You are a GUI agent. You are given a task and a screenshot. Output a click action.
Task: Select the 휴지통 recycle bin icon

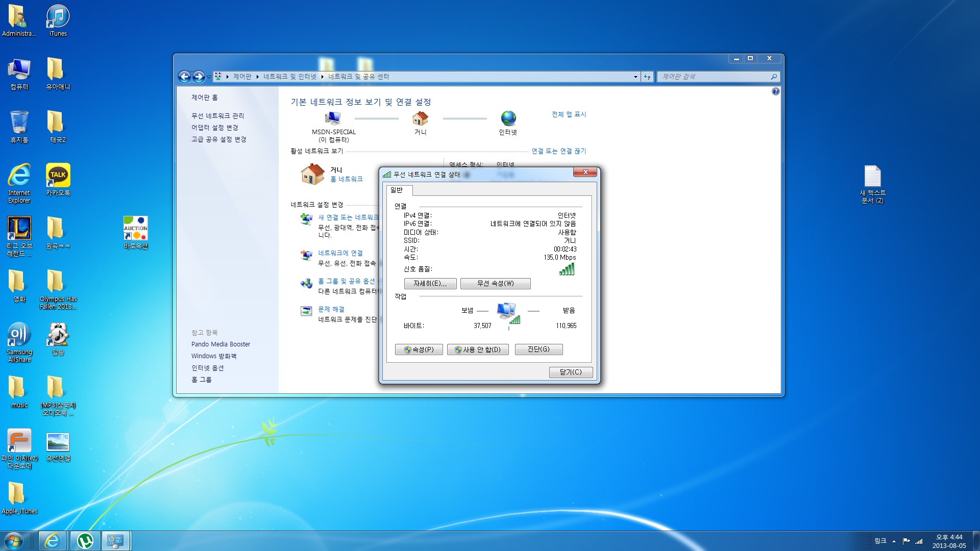19,127
